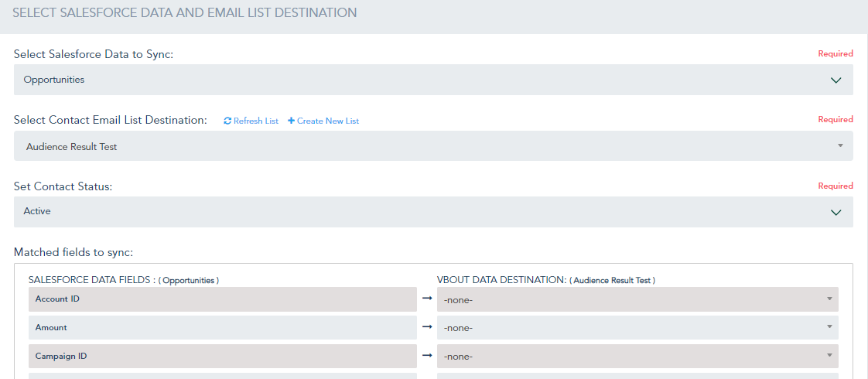Click the mapping arrow next to Campaign ID
This screenshot has height=379, width=868.
(x=427, y=356)
